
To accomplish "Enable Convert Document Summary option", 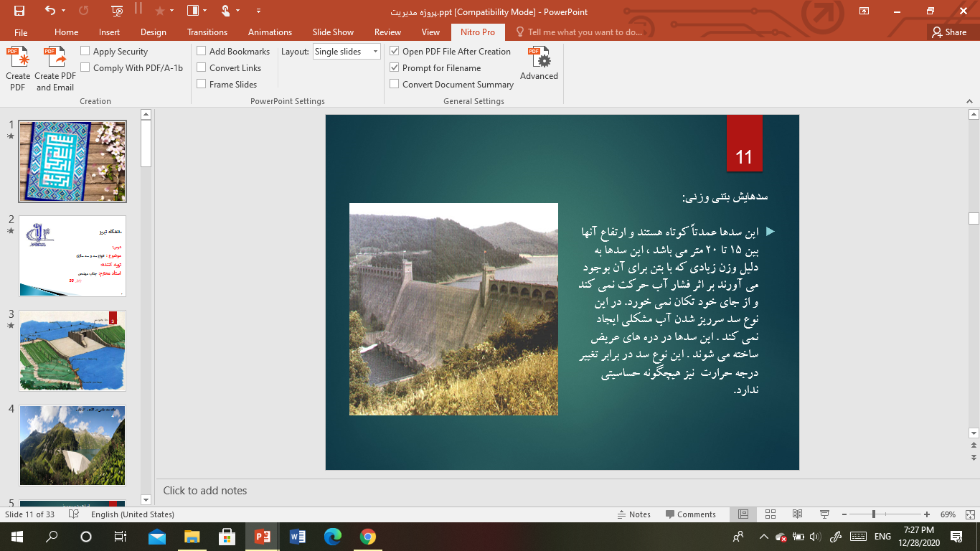I will click(395, 85).
